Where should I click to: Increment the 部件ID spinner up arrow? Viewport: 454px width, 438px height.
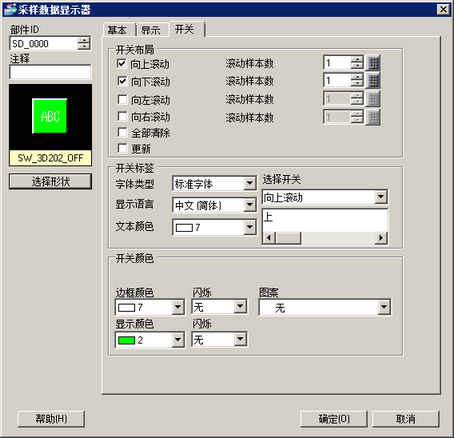[84, 40]
